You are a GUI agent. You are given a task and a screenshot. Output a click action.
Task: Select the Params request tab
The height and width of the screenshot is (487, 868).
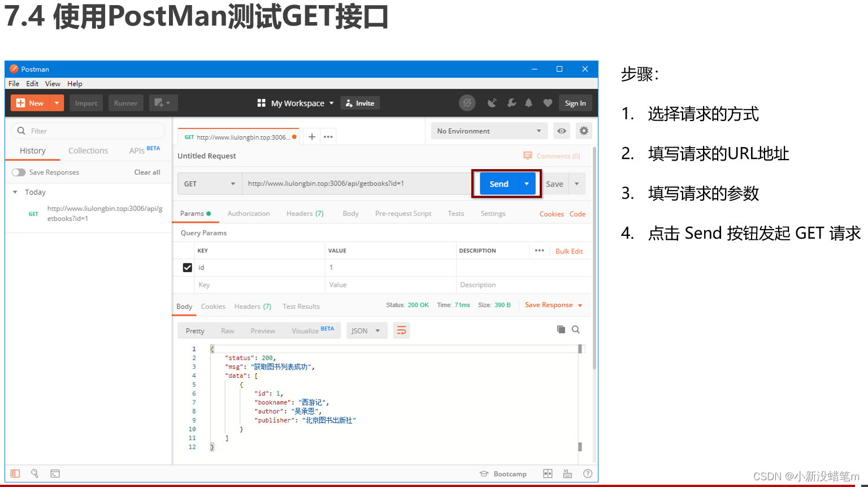(x=196, y=214)
